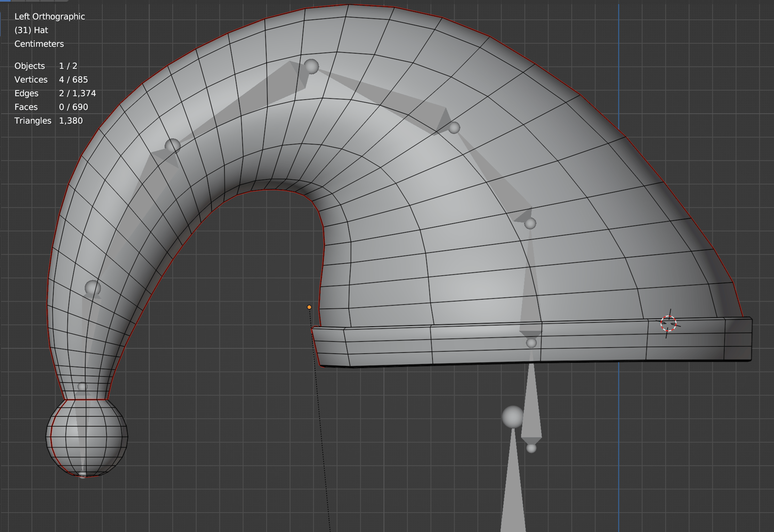Click the "Centimeters" unit label
The width and height of the screenshot is (774, 532).
click(39, 44)
